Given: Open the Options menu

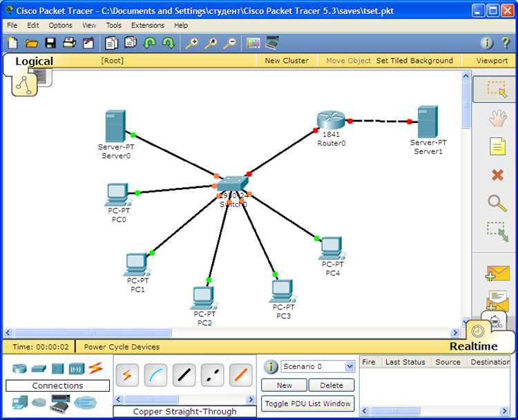Looking at the screenshot, I should [x=60, y=25].
